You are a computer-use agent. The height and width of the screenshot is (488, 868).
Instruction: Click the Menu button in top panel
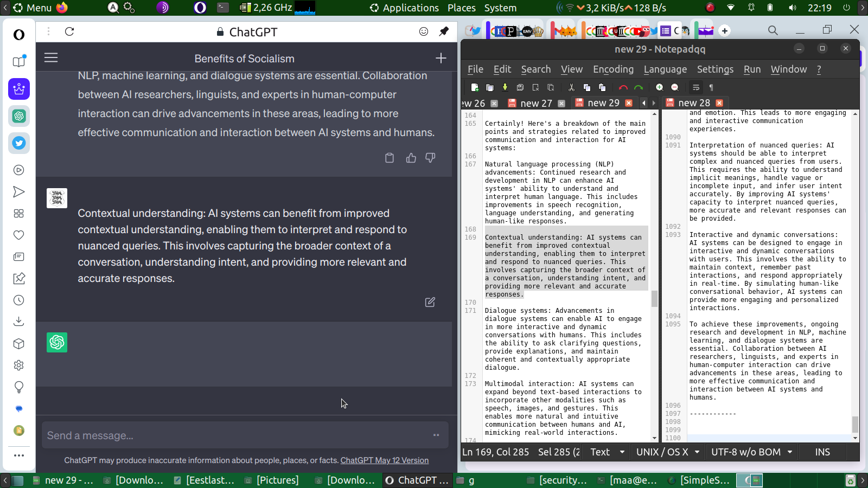click(33, 8)
